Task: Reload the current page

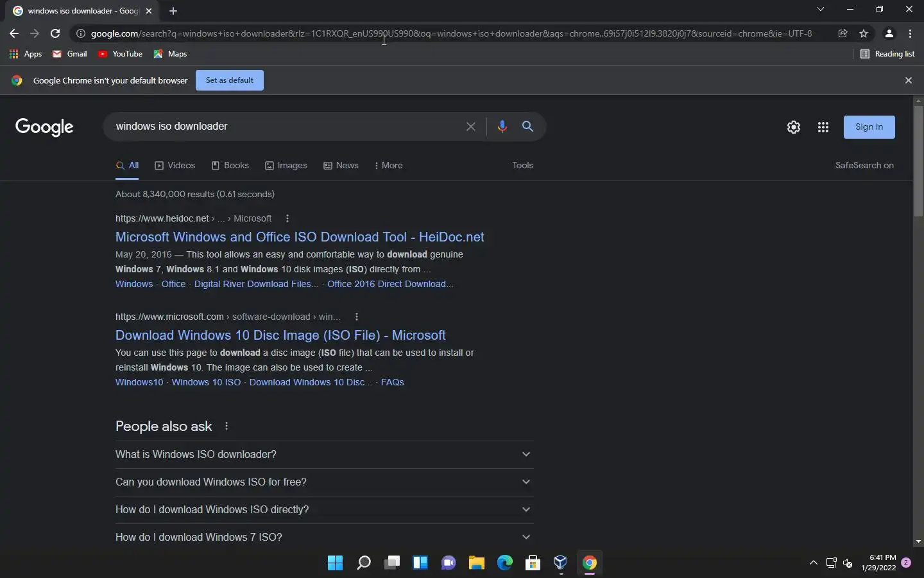Action: 55,33
